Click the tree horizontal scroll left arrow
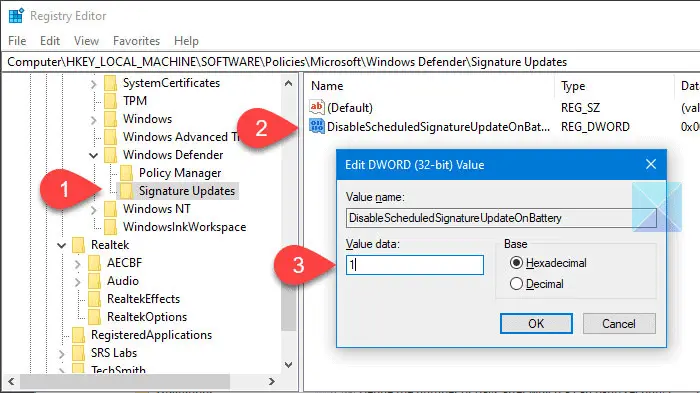Image resolution: width=700 pixels, height=393 pixels. point(11,381)
